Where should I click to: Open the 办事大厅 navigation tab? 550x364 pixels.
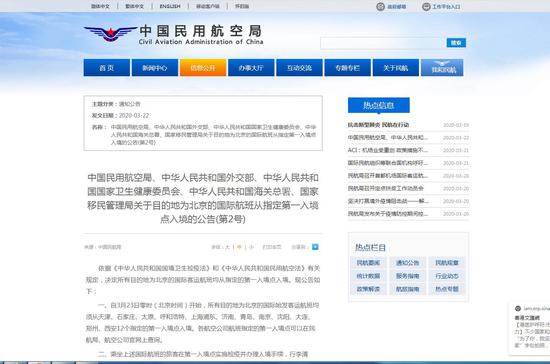point(251,68)
